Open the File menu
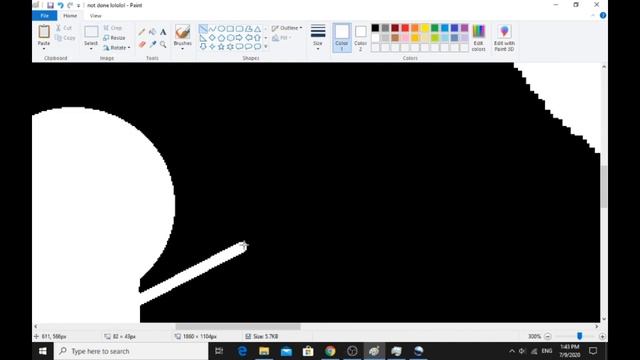The width and height of the screenshot is (640, 360). (x=44, y=16)
